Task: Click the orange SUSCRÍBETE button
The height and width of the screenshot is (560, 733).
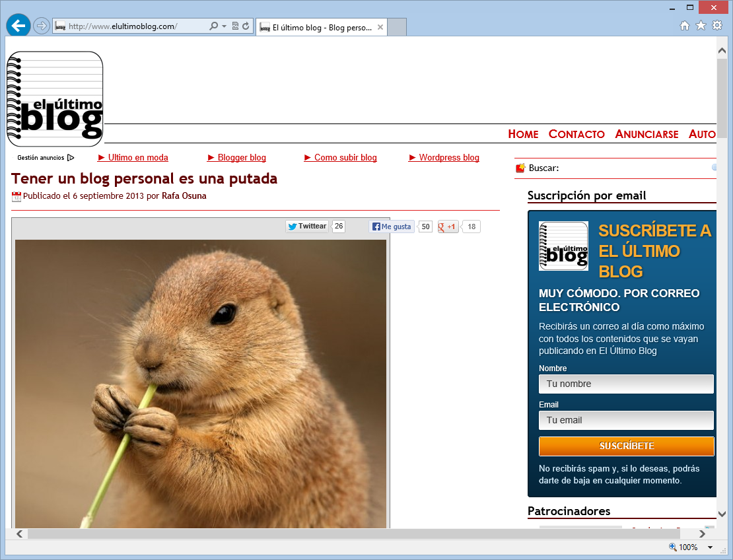Action: tap(627, 446)
